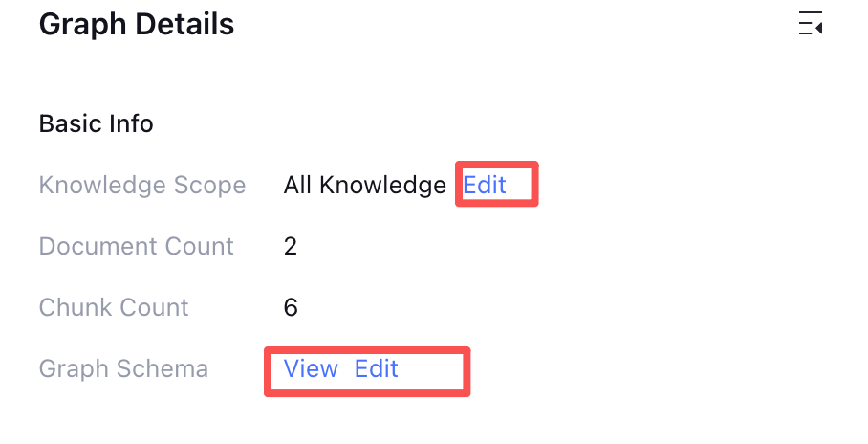Click the Graph Schema label
The width and height of the screenshot is (868, 444).
(x=123, y=368)
